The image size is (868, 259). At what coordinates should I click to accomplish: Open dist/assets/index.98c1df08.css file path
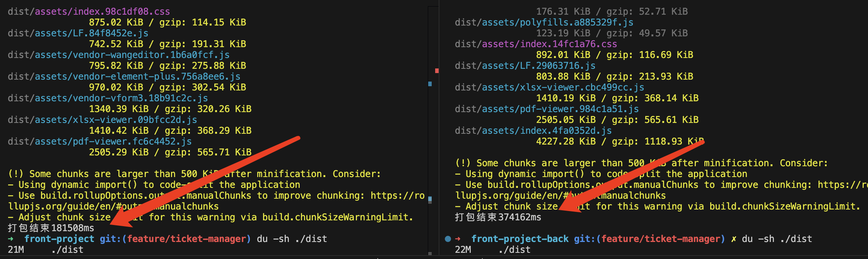pyautogui.click(x=89, y=12)
